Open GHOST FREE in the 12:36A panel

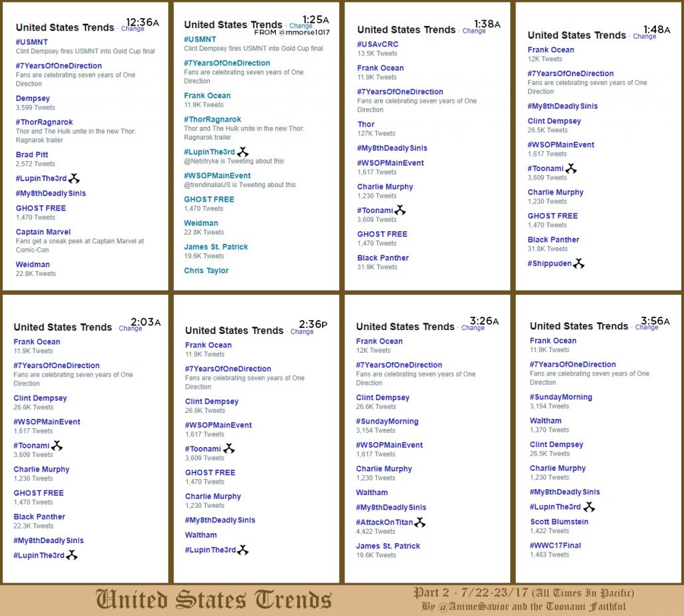point(41,208)
